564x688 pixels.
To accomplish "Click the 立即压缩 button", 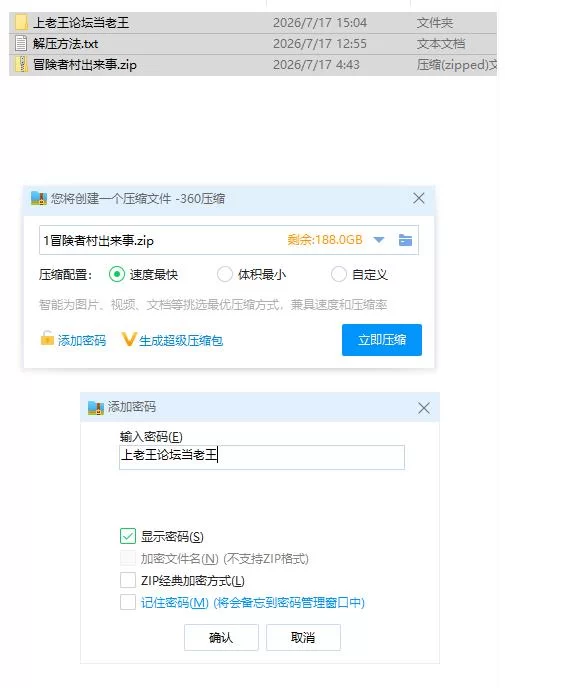I will [382, 340].
